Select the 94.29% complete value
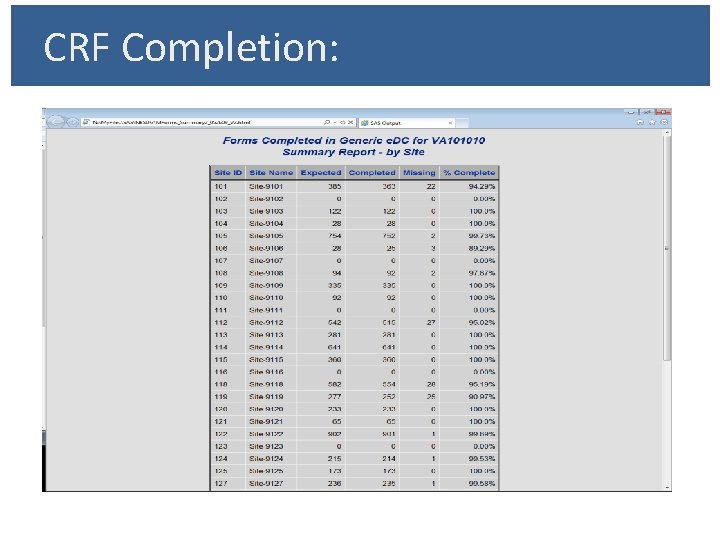720x540 pixels. (482, 186)
